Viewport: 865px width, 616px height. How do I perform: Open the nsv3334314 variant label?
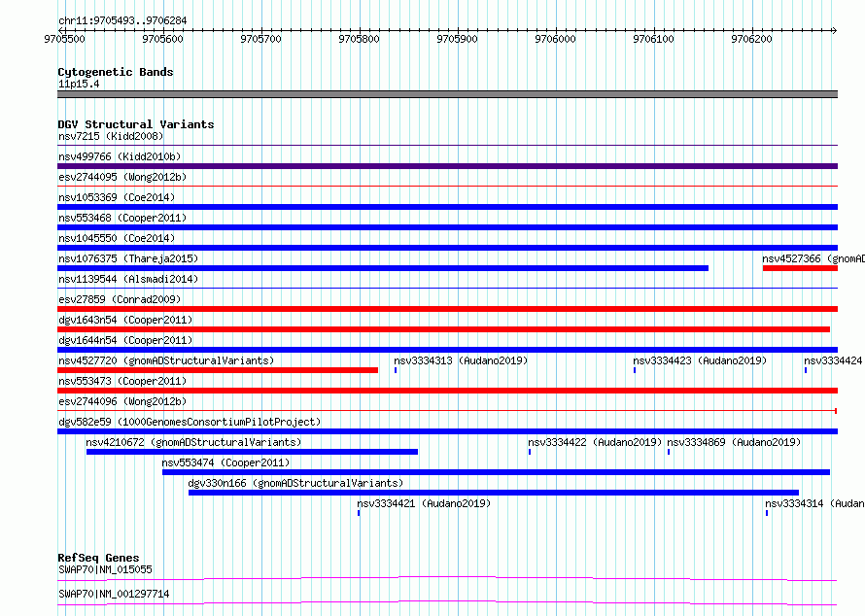click(x=814, y=503)
